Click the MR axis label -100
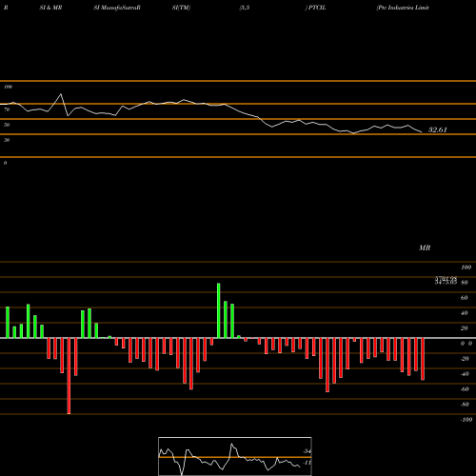The image size is (476, 476). click(x=466, y=420)
